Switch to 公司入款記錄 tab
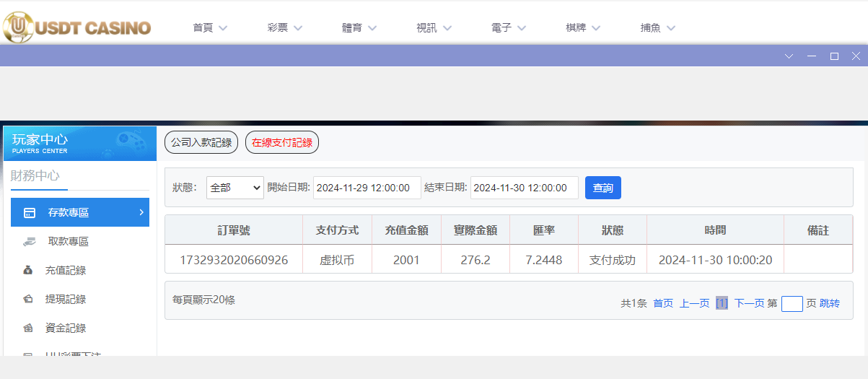Screen dimensions: 868x379 [x=201, y=143]
